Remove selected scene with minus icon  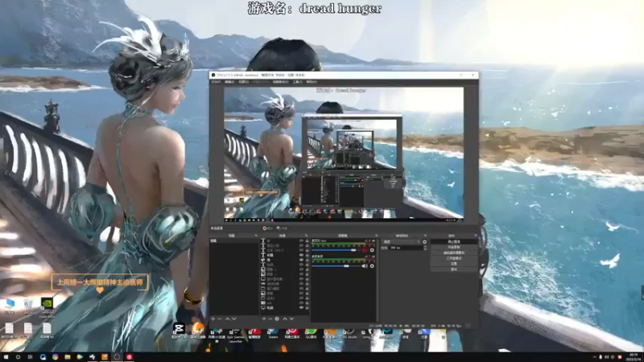[x=219, y=319]
